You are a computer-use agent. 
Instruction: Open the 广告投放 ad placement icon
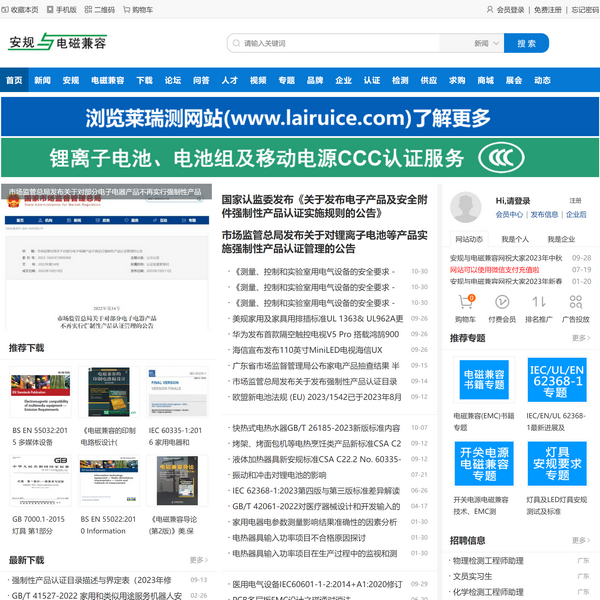click(575, 302)
